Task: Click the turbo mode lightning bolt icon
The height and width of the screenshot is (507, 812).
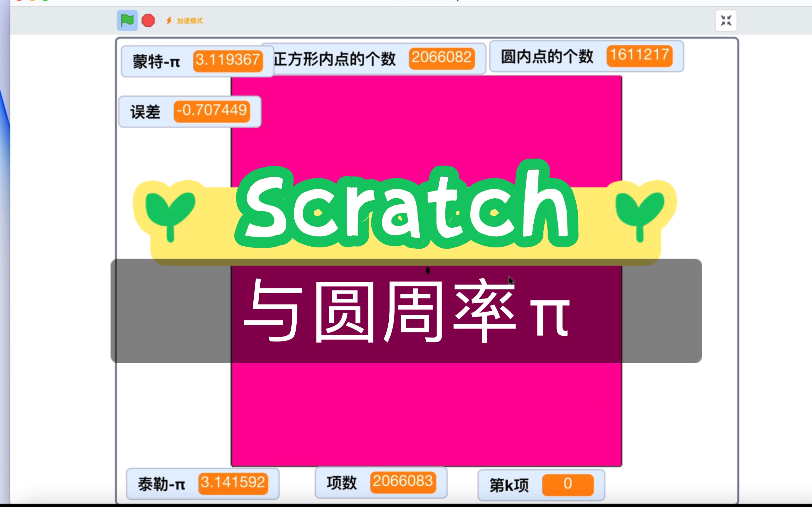Action: click(169, 21)
